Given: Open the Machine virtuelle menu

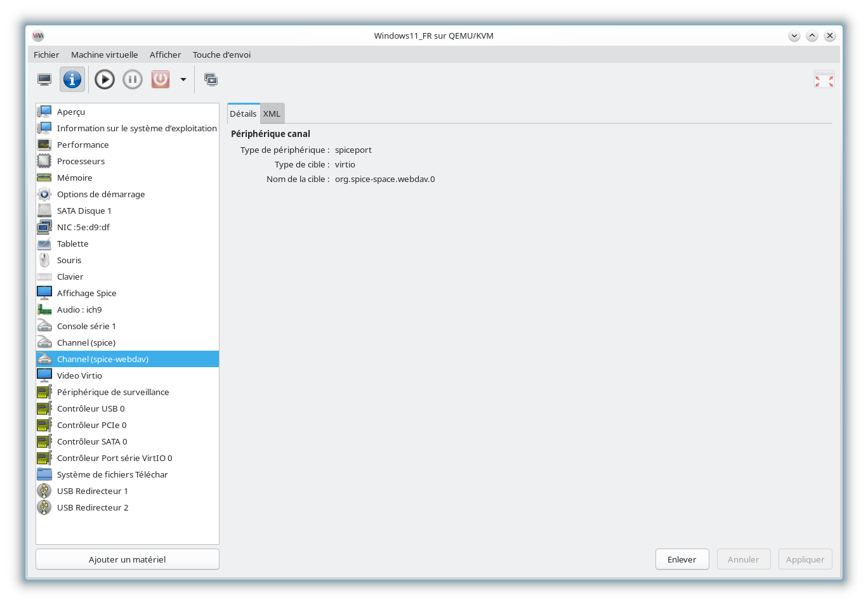Looking at the screenshot, I should coord(104,55).
